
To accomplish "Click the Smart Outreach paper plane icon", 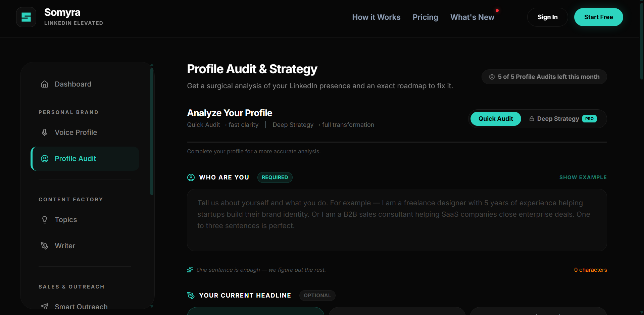I will point(45,306).
